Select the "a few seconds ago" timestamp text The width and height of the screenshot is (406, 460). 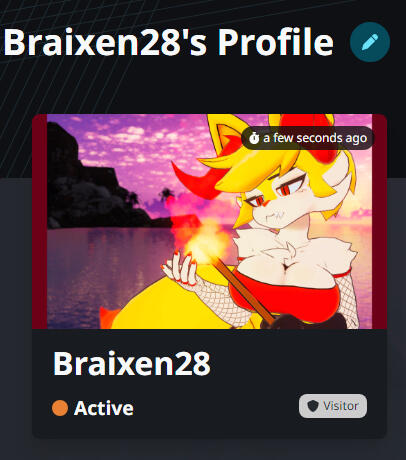click(315, 138)
